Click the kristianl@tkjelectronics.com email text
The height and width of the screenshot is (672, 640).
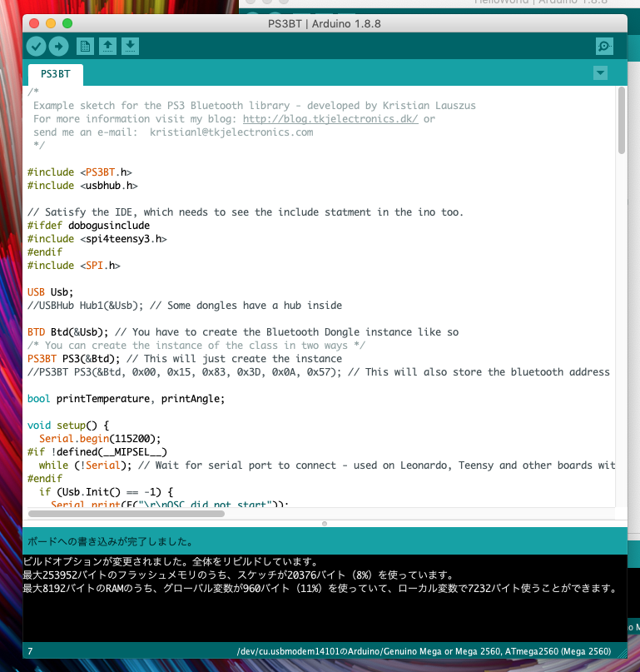coord(231,132)
